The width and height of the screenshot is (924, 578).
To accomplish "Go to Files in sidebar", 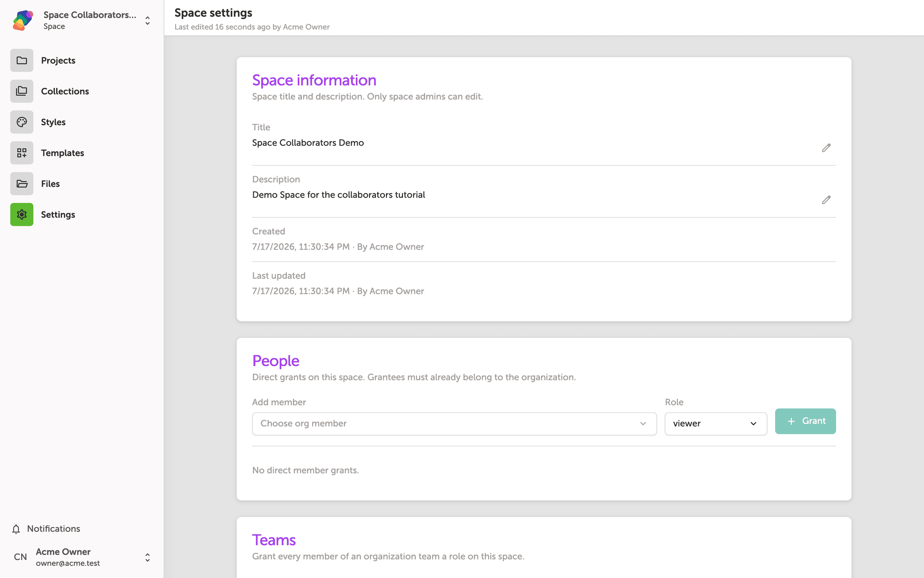I will tap(50, 183).
